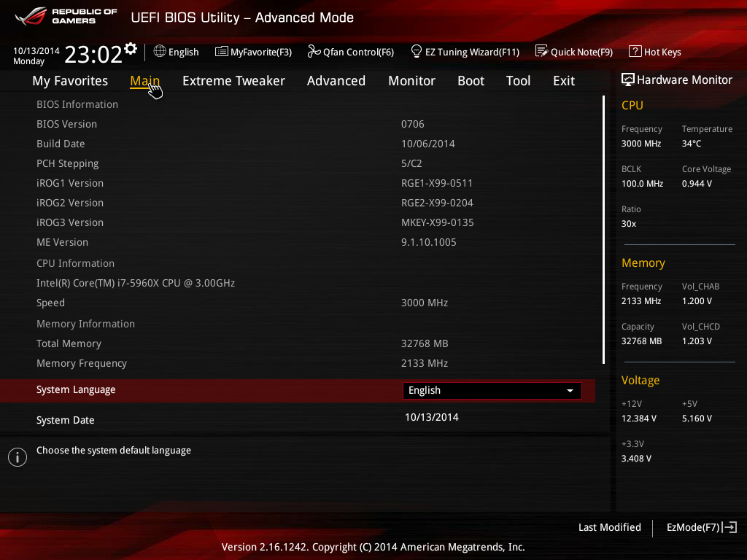747x560 pixels.
Task: Click the BIOS Information heading
Action: (x=77, y=104)
